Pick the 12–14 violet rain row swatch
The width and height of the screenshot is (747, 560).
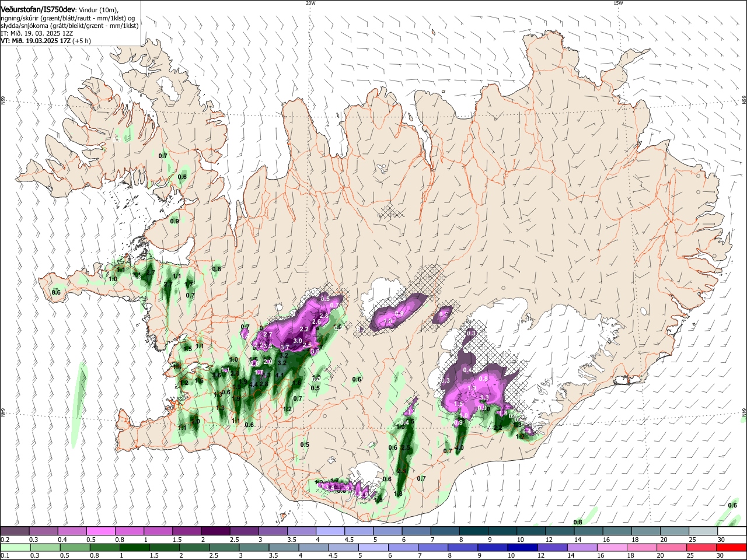(553, 547)
